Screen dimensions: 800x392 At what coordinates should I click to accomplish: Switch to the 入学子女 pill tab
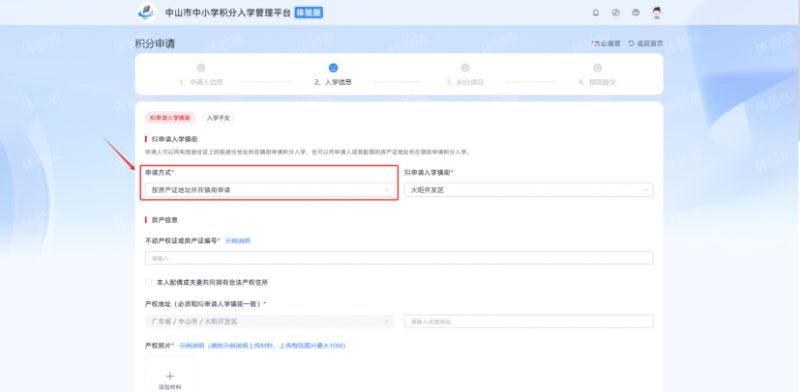(218, 118)
